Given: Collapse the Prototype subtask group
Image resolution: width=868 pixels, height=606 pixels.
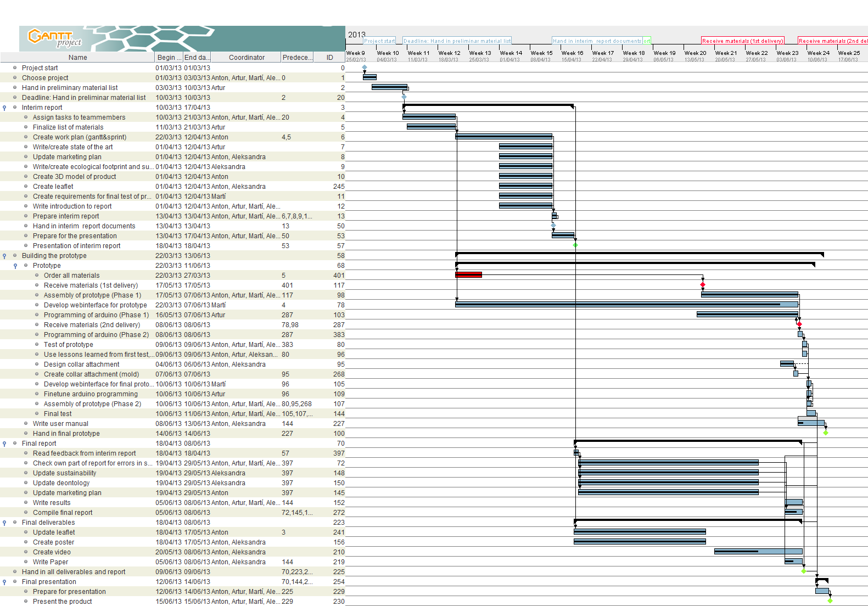Looking at the screenshot, I should click(x=15, y=266).
